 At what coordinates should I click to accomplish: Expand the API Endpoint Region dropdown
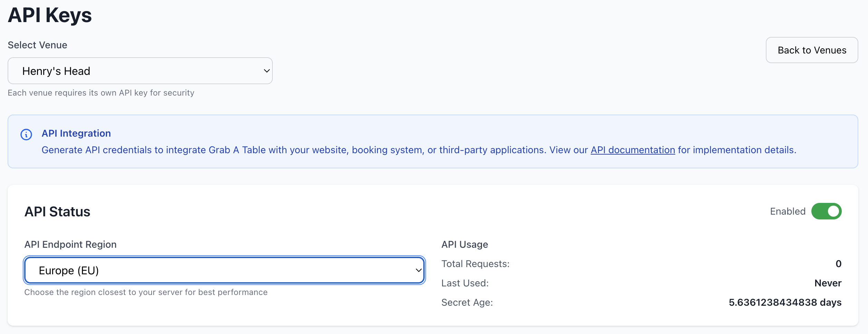[224, 271]
